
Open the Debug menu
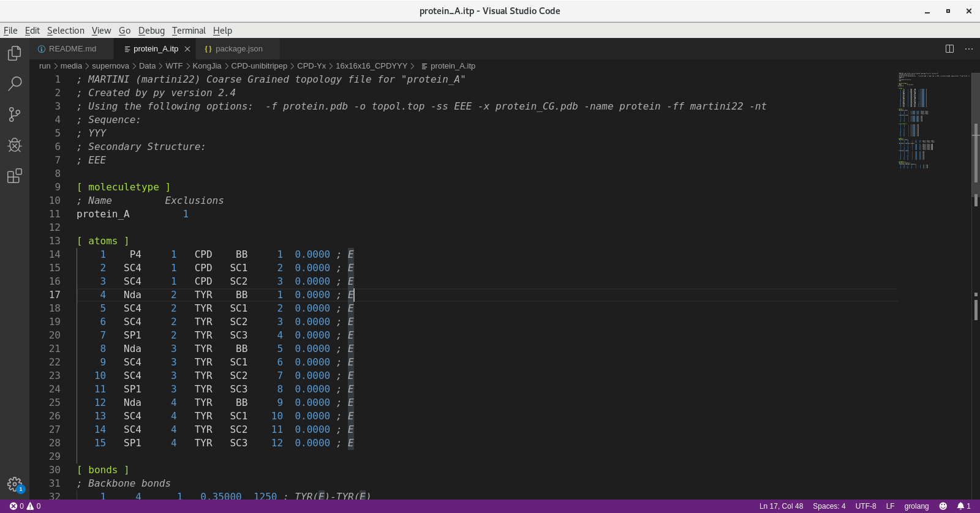(x=151, y=31)
